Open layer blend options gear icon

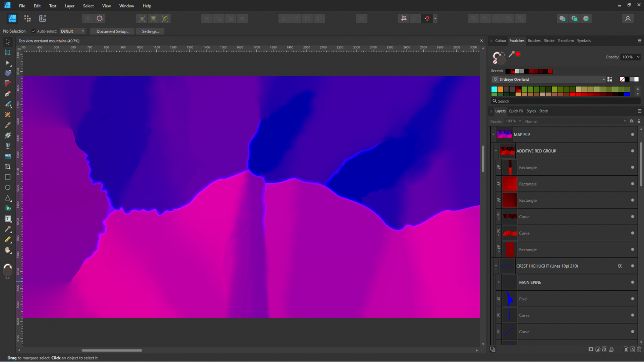632,121
